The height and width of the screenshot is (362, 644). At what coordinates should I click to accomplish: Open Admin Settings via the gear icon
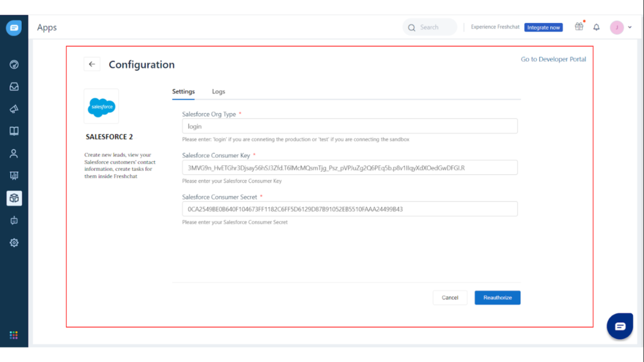click(x=14, y=242)
